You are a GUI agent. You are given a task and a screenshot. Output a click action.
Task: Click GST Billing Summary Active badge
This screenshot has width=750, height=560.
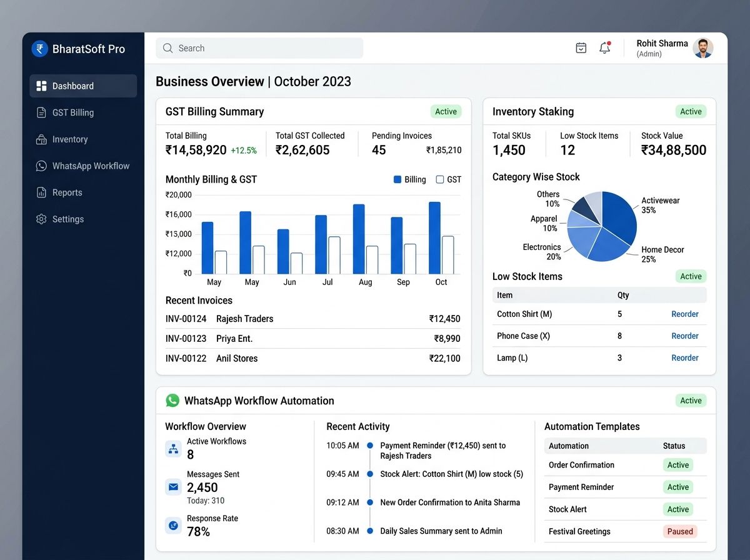coord(446,112)
